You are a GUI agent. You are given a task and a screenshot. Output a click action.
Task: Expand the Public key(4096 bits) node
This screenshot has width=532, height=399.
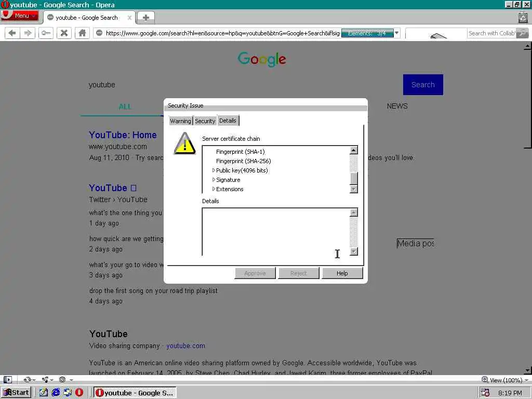pyautogui.click(x=214, y=170)
